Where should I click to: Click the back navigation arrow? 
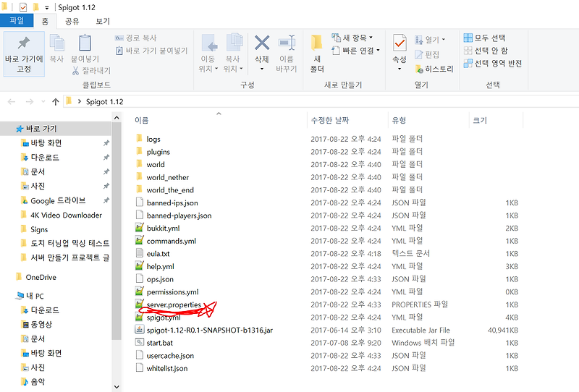pyautogui.click(x=12, y=101)
